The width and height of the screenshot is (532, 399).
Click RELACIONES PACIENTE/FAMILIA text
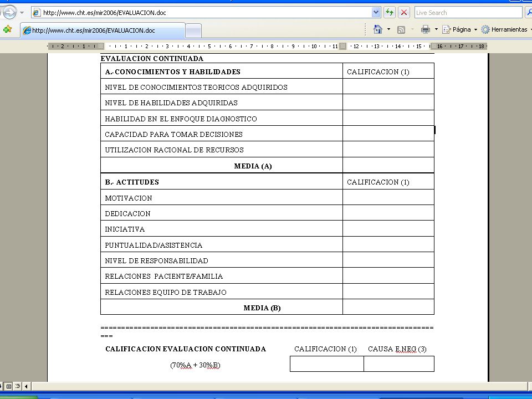(x=164, y=277)
